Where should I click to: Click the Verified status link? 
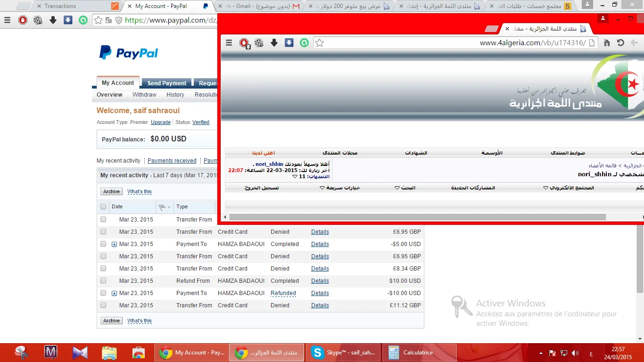(201, 122)
